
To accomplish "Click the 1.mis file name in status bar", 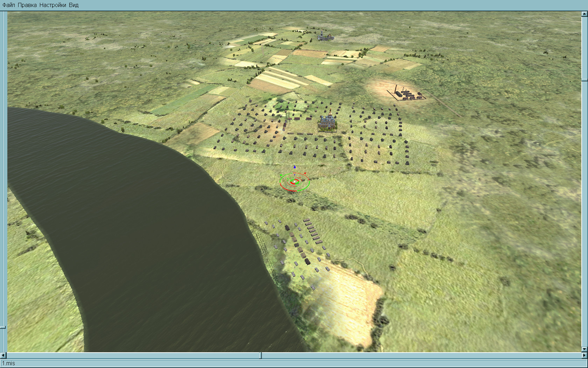I will [x=9, y=363].
